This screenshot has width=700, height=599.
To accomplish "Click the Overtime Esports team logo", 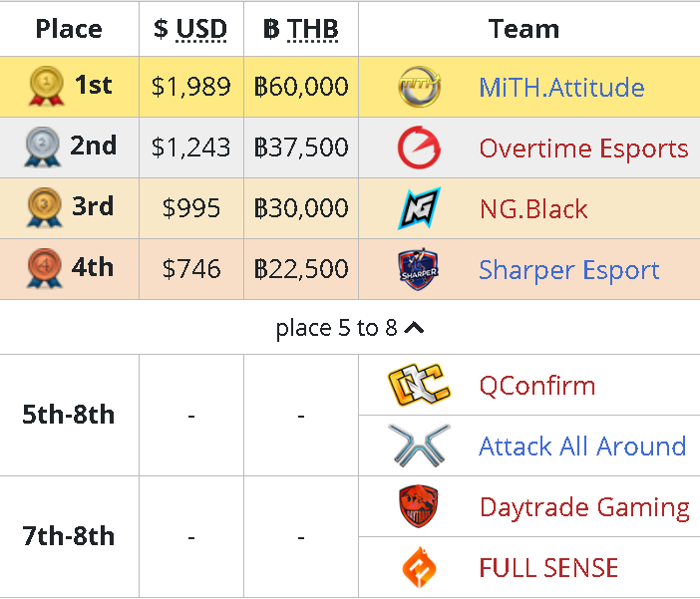I will (419, 148).
